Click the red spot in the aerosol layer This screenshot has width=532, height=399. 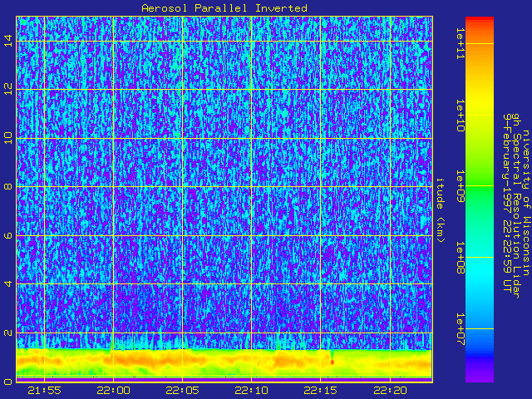(332, 362)
